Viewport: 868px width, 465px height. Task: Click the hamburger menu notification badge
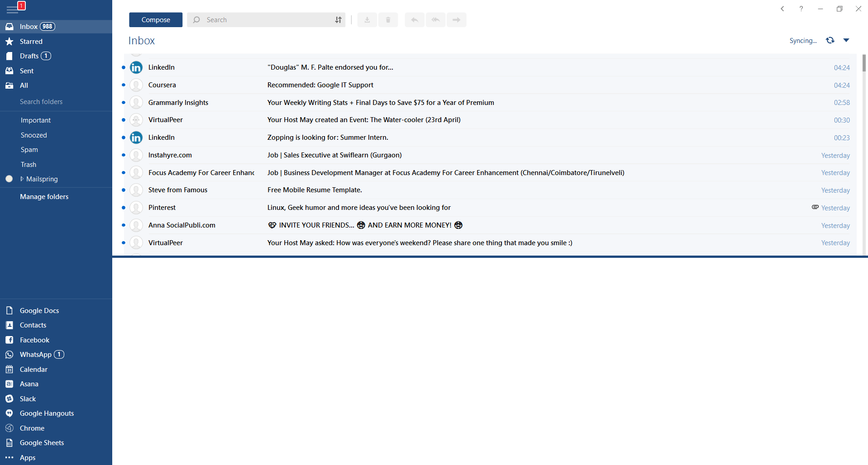pyautogui.click(x=21, y=5)
